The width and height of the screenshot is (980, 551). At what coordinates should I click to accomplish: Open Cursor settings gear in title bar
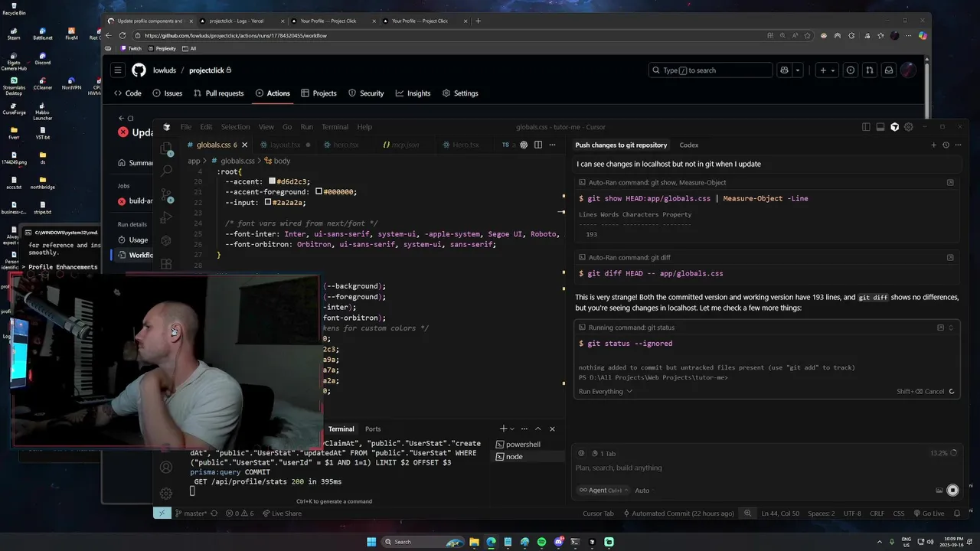909,127
